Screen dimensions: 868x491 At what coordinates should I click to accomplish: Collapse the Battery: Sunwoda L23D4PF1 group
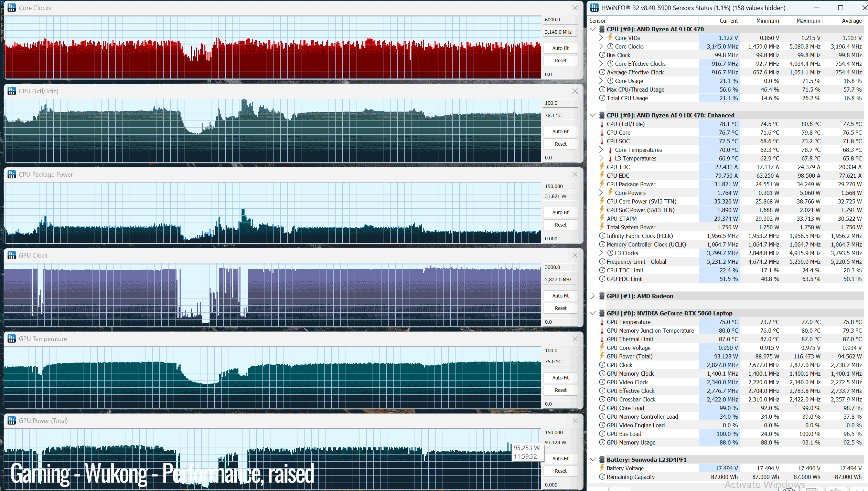592,460
